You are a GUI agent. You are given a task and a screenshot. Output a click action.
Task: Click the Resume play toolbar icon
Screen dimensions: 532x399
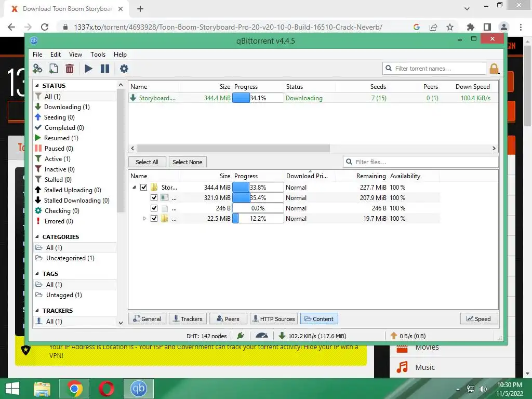(x=88, y=69)
